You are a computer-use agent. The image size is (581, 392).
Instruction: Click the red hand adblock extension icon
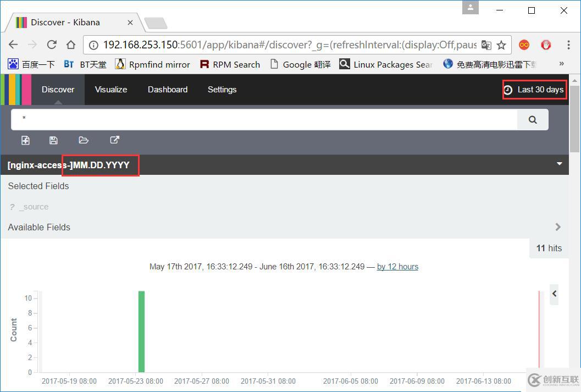(546, 45)
